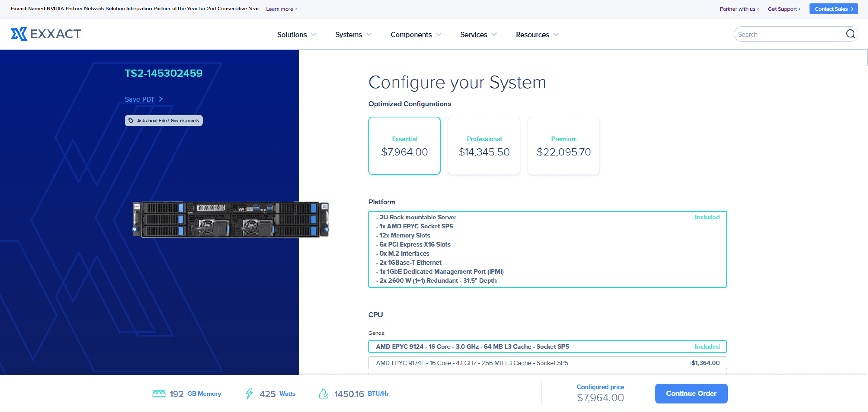Click the Save PDF arrow icon
The width and height of the screenshot is (868, 412).
click(x=161, y=99)
